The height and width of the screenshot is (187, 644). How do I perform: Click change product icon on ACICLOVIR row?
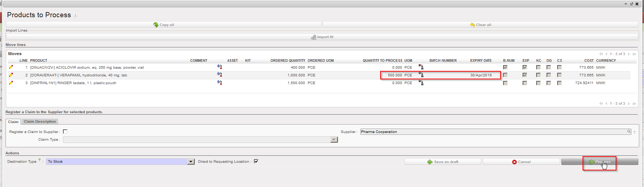pyautogui.click(x=219, y=67)
